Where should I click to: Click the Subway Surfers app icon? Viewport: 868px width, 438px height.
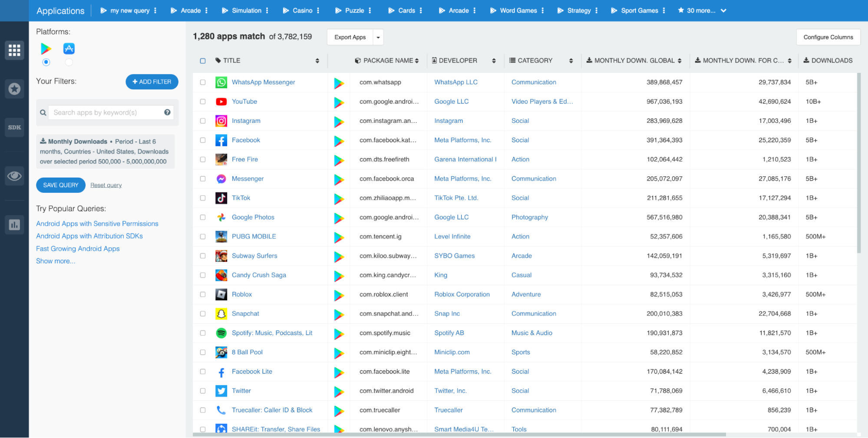[x=221, y=256]
